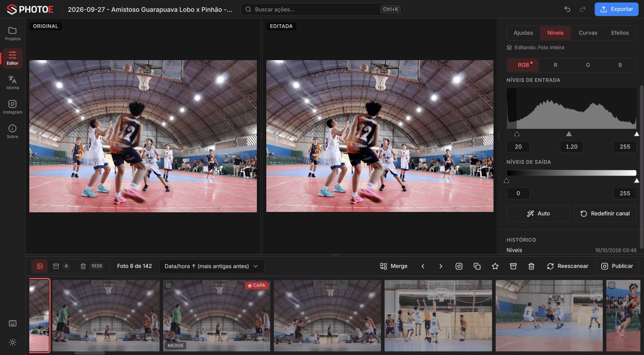Undo the last action
This screenshot has width=644, height=355.
coord(567,9)
